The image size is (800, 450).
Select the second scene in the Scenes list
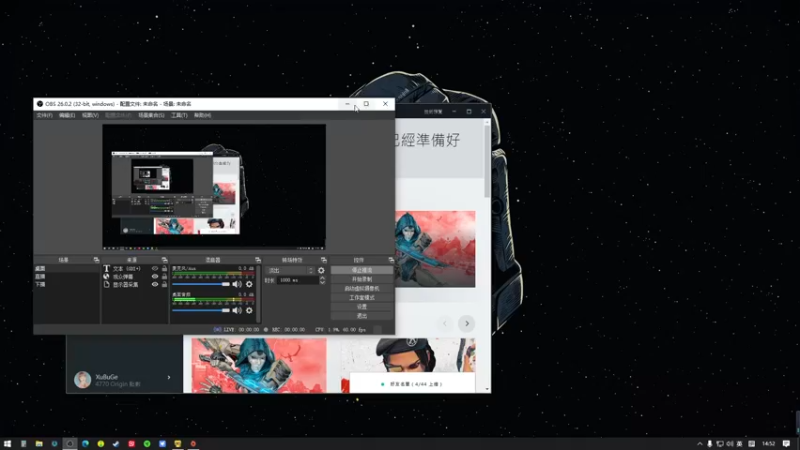click(66, 277)
